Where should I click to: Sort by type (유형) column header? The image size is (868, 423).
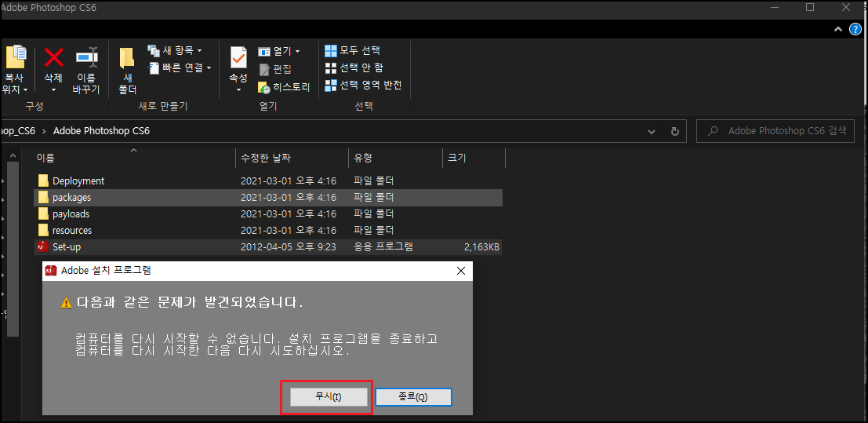tap(395, 158)
